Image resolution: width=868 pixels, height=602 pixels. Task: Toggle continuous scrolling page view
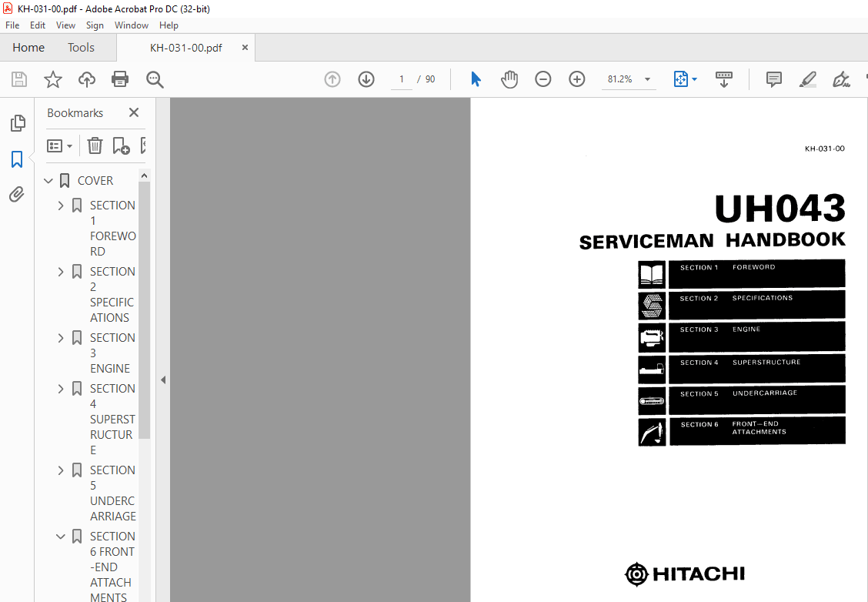tap(723, 79)
